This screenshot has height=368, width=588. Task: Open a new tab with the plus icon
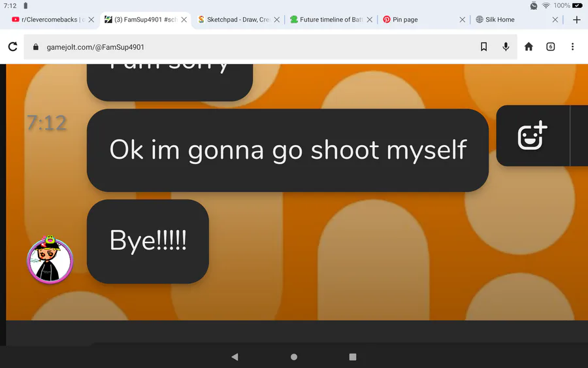[x=577, y=20]
